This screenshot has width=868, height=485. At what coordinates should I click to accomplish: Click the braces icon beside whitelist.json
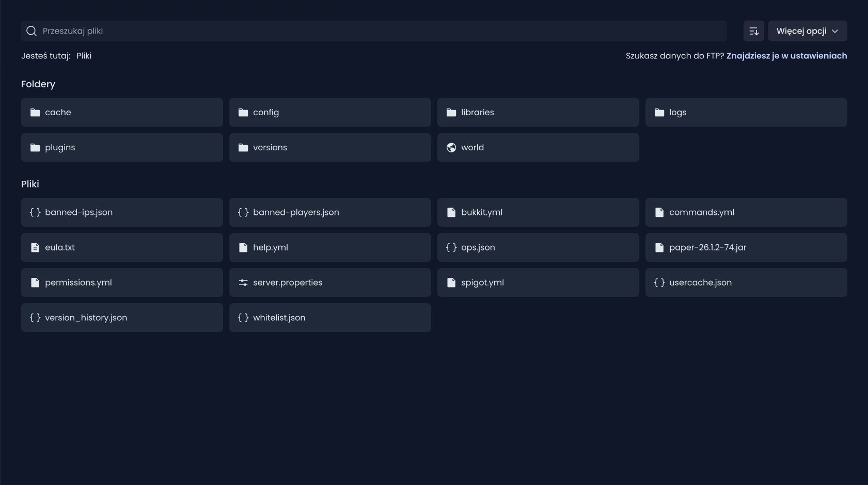click(x=243, y=318)
